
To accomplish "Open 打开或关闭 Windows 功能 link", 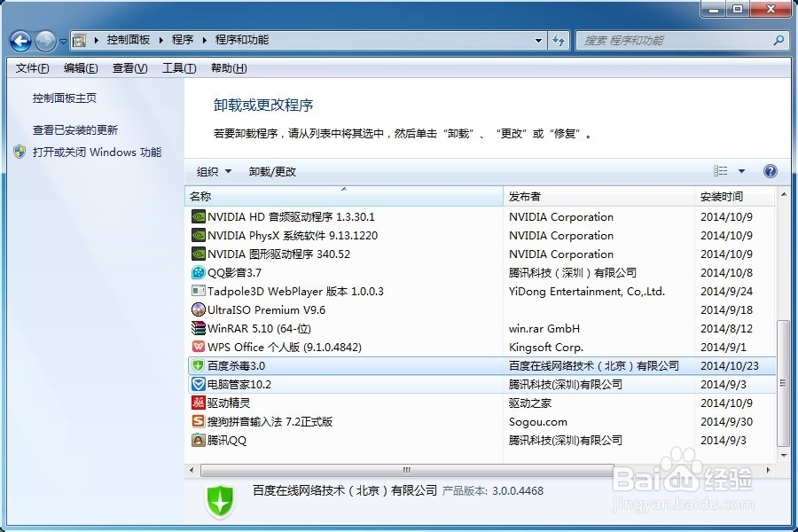I will 98,152.
